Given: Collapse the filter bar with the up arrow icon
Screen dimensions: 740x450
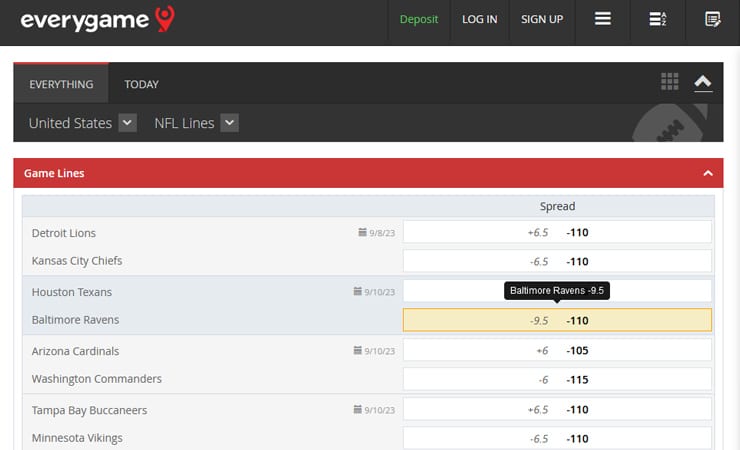Looking at the screenshot, I should [x=703, y=83].
